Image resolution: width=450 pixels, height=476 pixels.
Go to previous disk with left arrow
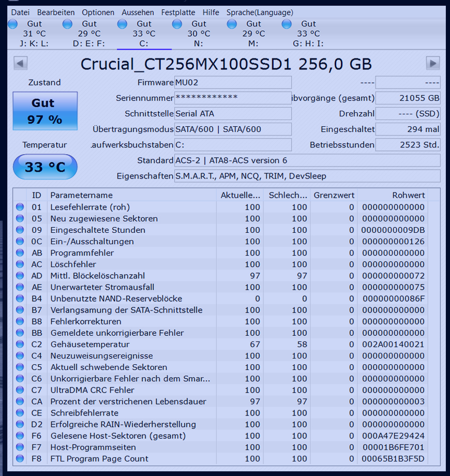click(21, 64)
